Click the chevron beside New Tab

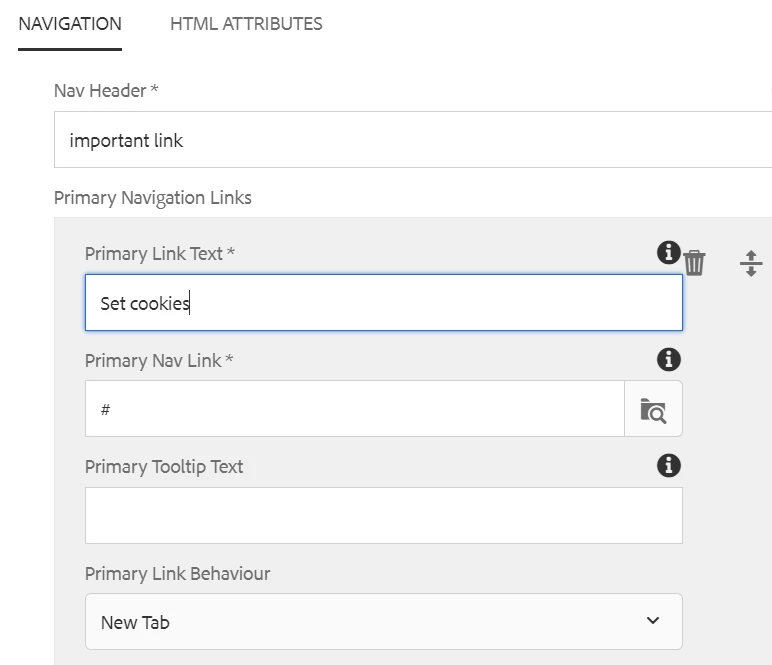pyautogui.click(x=653, y=621)
